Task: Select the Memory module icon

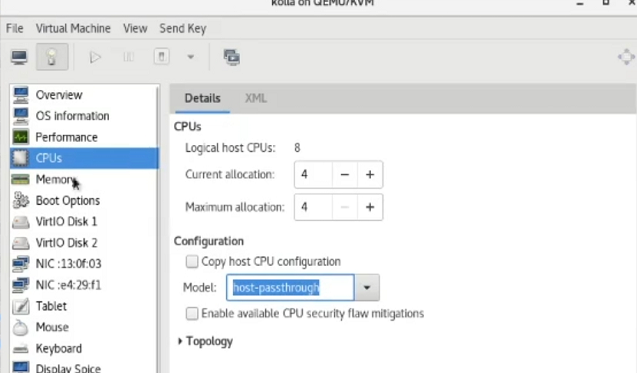Action: point(20,179)
